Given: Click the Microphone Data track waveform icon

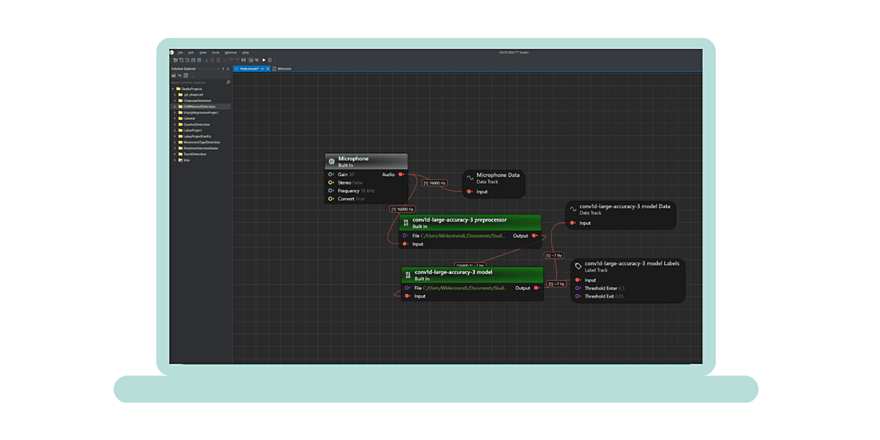Looking at the screenshot, I should click(x=470, y=177).
